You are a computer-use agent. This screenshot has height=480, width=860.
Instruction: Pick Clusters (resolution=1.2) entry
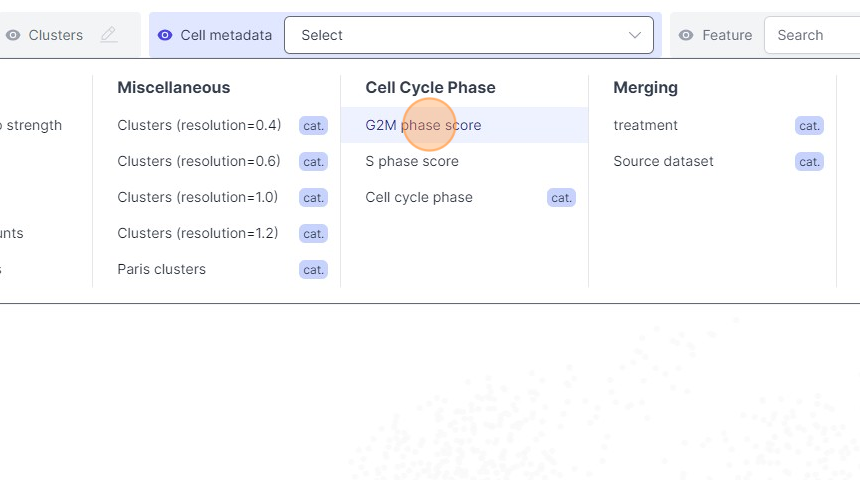198,233
